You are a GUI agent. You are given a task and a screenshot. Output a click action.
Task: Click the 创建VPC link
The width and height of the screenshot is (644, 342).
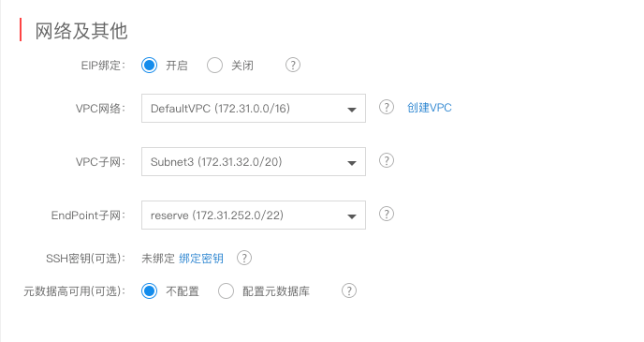pyautogui.click(x=430, y=108)
